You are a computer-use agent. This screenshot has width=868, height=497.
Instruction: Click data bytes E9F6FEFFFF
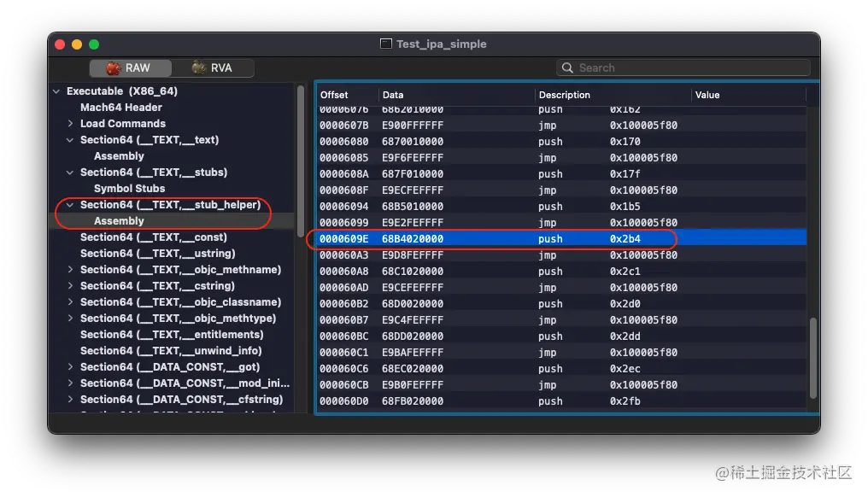[x=413, y=158]
